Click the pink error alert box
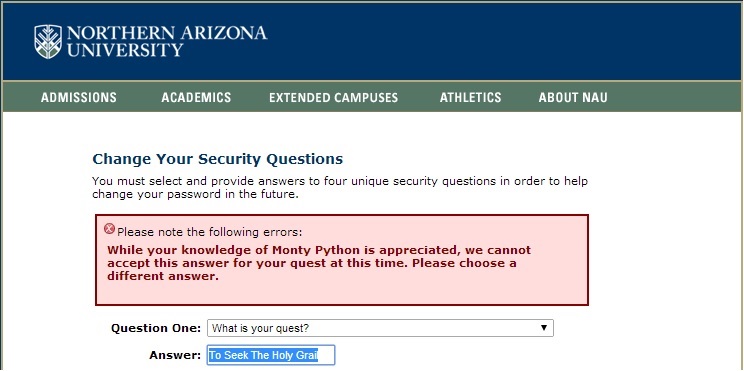 point(342,260)
